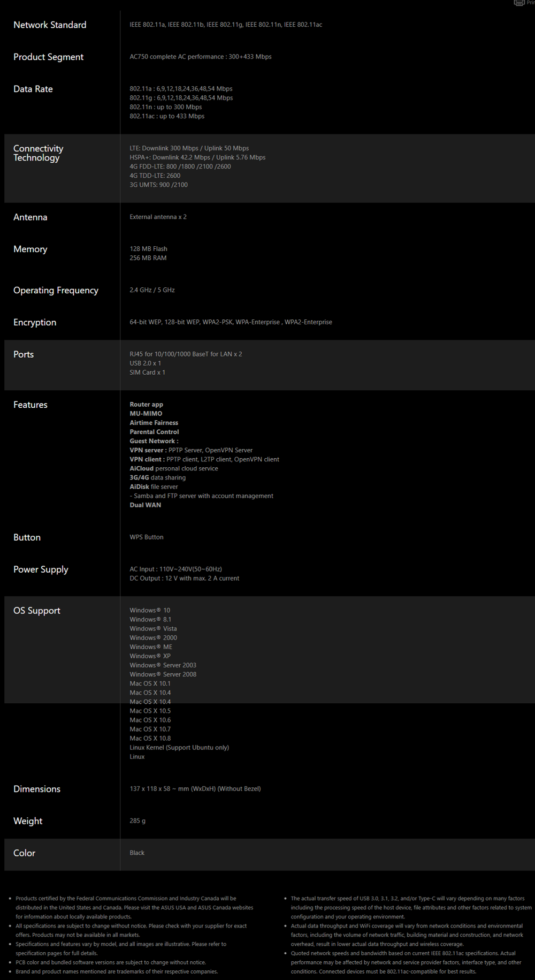Click the Windows® 10 entry
The height and width of the screenshot is (980, 535).
click(x=150, y=610)
